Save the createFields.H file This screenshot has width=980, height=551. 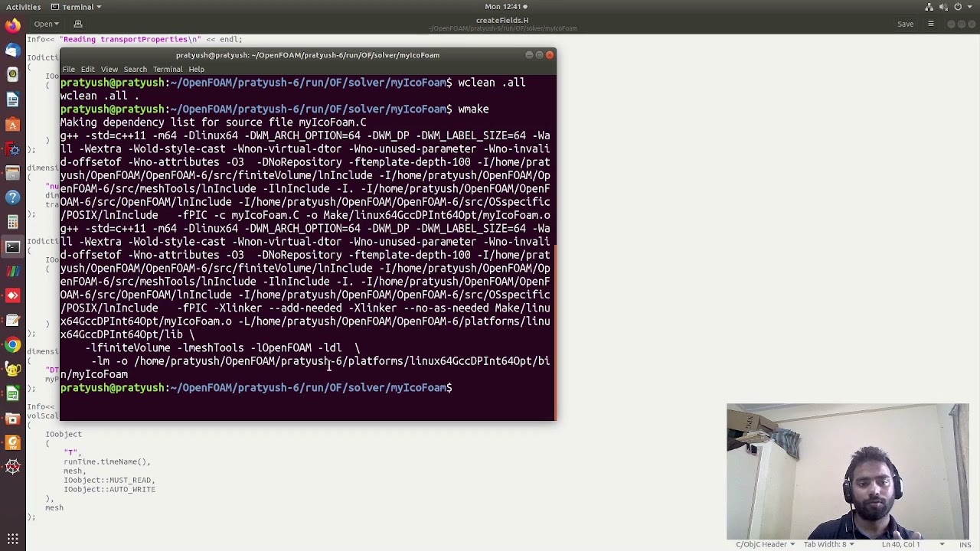(x=906, y=24)
